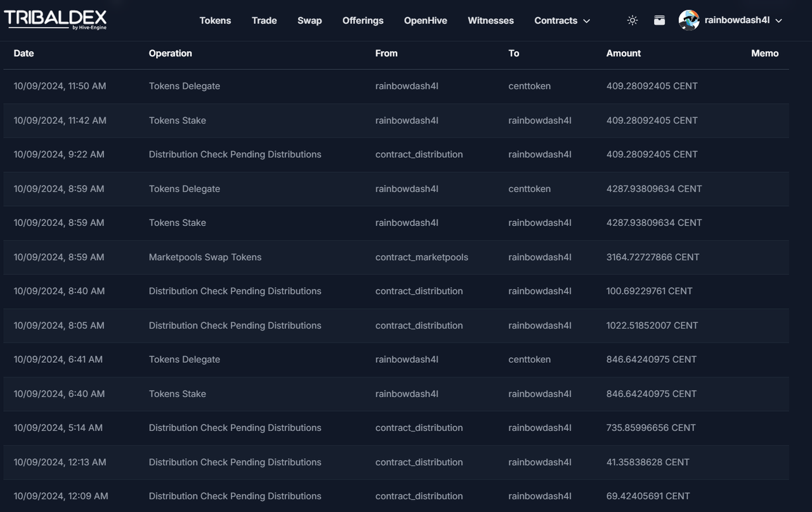Image resolution: width=812 pixels, height=512 pixels.
Task: Click Tokens Stake in the 6:40 AM row
Action: [178, 393]
